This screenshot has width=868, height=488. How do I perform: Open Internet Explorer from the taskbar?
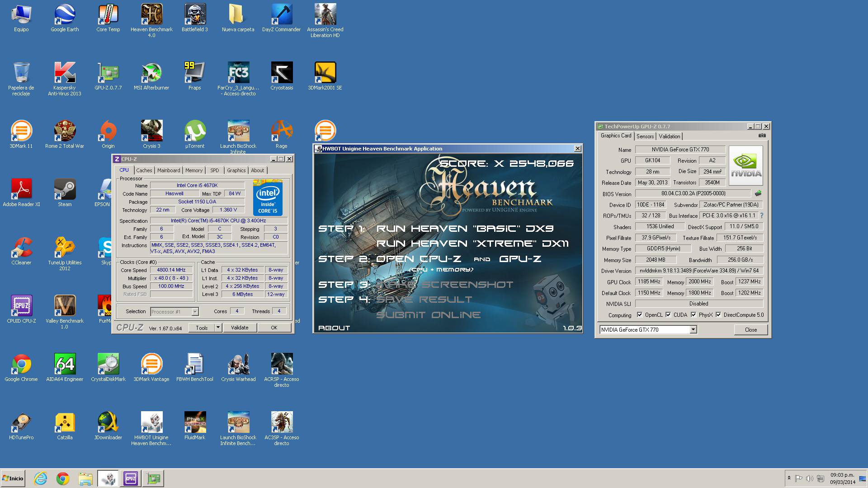click(41, 479)
